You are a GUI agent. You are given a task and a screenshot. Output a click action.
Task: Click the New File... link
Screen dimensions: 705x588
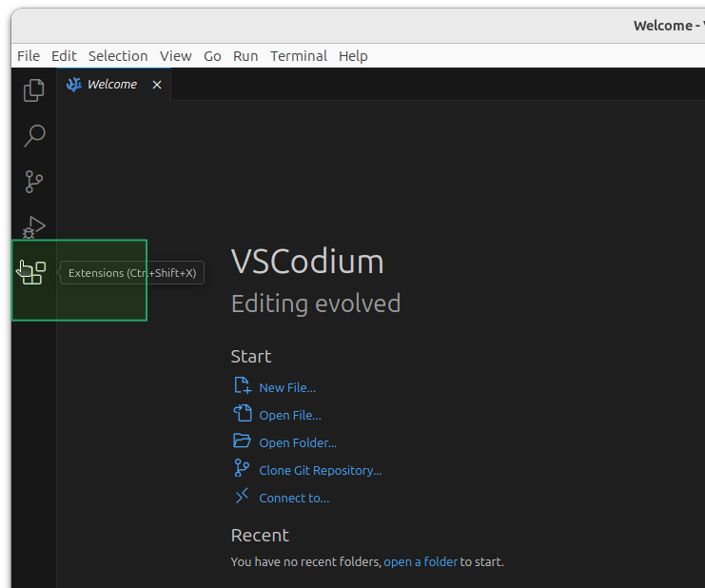pyautogui.click(x=287, y=387)
